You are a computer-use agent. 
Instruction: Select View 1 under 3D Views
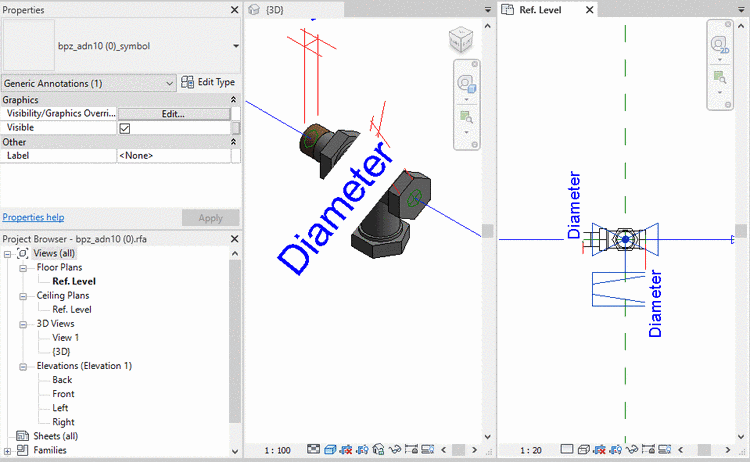tap(66, 338)
